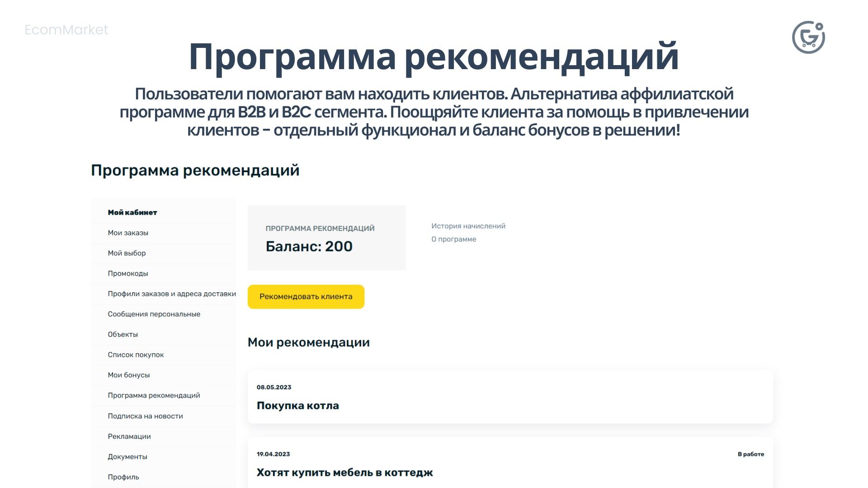Open Мой выбор from the menu
868x488 pixels.
click(126, 253)
